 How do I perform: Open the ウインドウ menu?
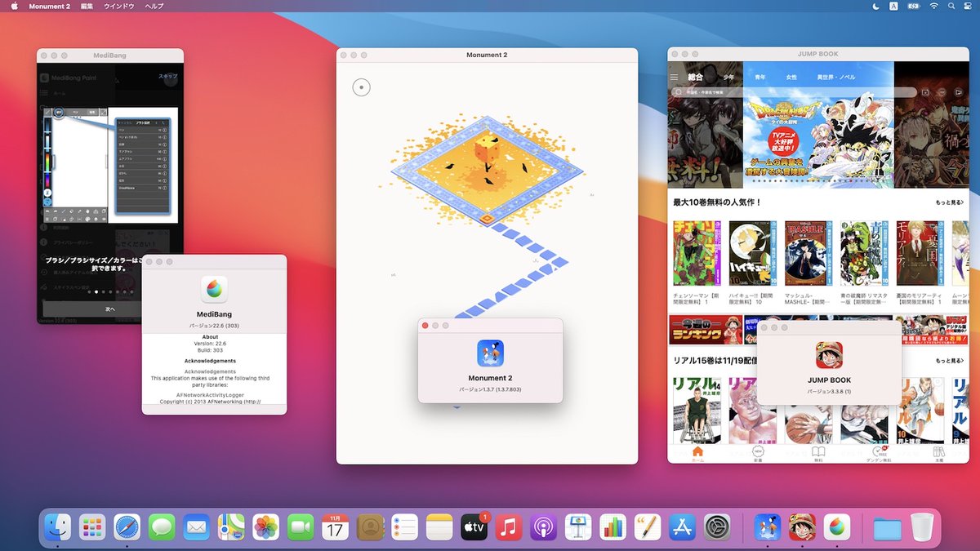pyautogui.click(x=119, y=6)
